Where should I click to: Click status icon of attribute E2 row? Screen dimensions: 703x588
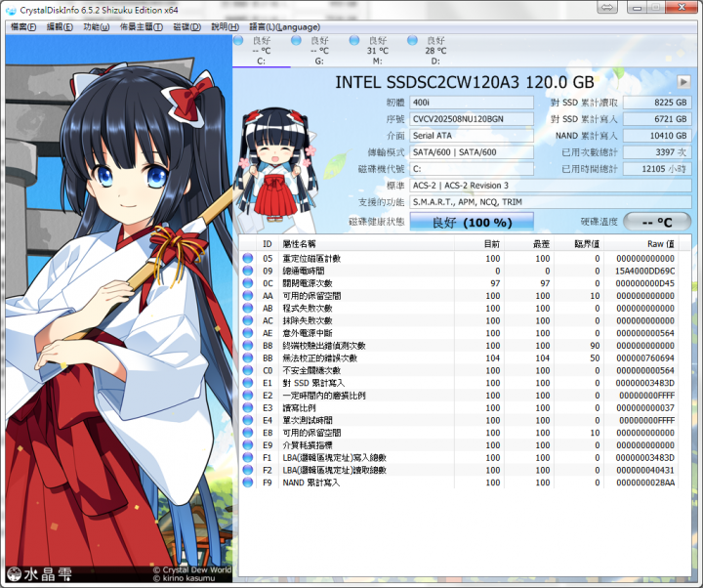coord(247,396)
